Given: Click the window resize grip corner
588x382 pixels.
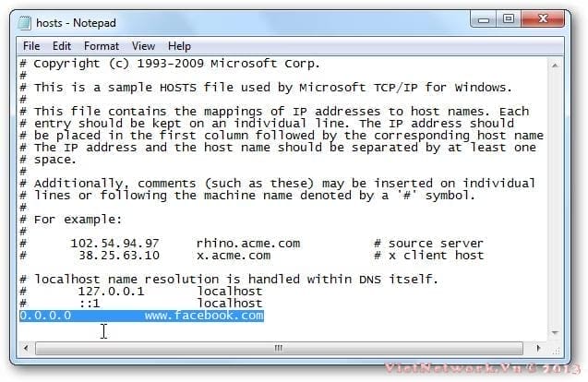Looking at the screenshot, I should (x=557, y=351).
